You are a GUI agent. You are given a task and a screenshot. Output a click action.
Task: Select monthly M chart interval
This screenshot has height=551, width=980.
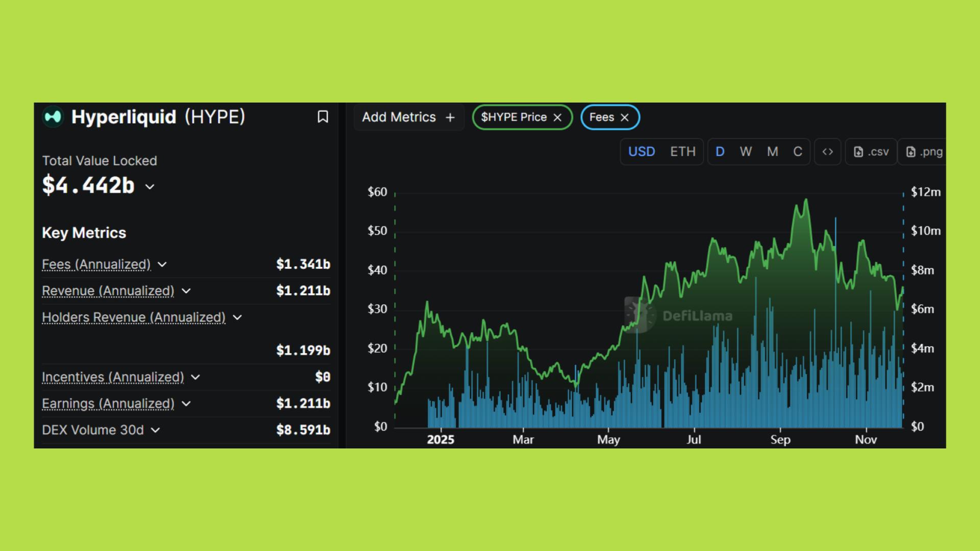point(772,152)
